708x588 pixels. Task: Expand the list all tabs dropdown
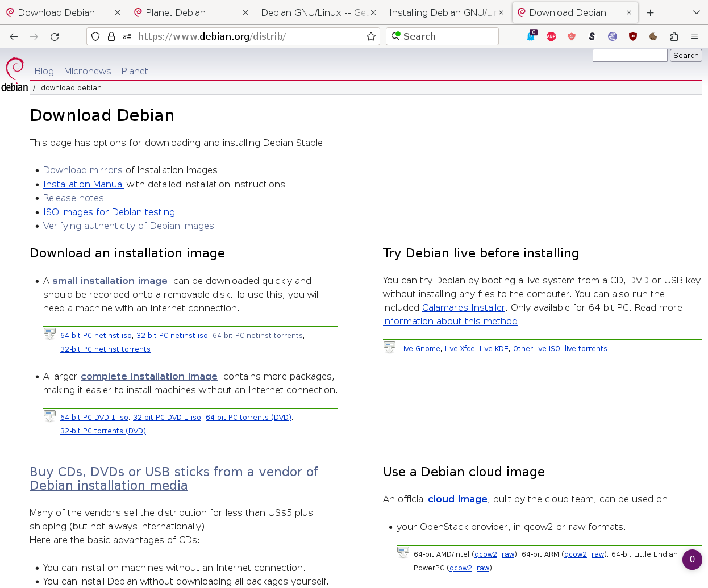[697, 12]
